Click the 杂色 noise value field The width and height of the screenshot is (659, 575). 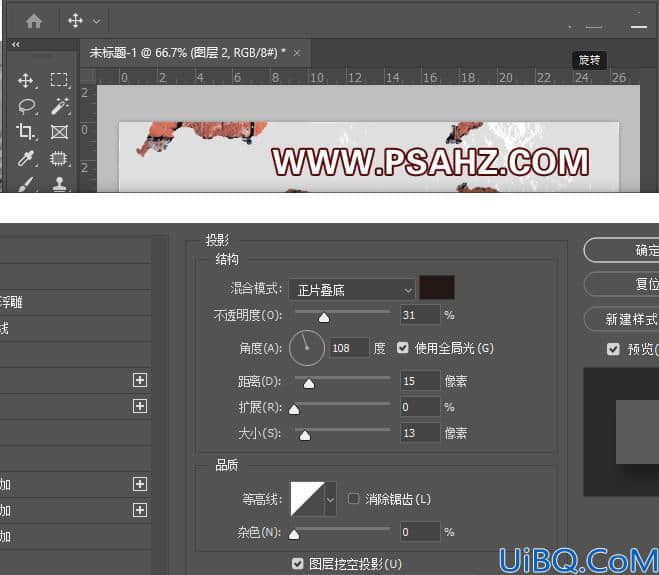[420, 532]
